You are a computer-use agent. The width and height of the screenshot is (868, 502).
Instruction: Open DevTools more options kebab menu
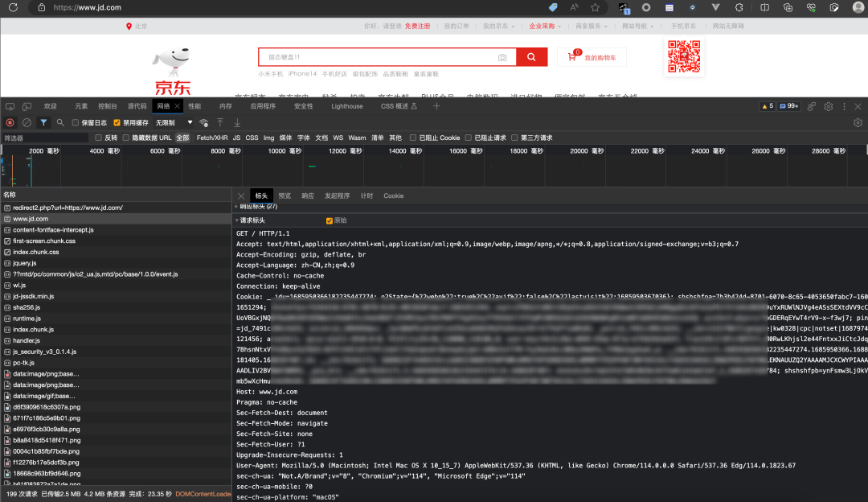[844, 106]
